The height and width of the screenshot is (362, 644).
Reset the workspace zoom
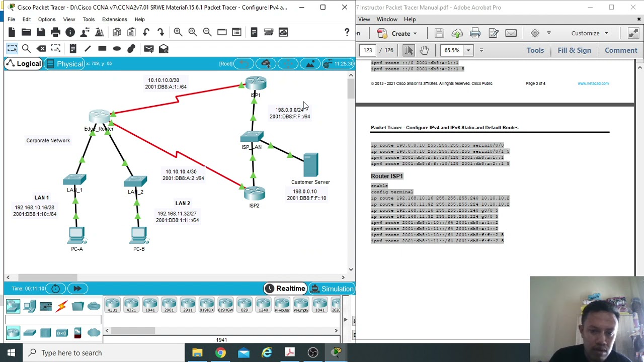click(x=192, y=32)
